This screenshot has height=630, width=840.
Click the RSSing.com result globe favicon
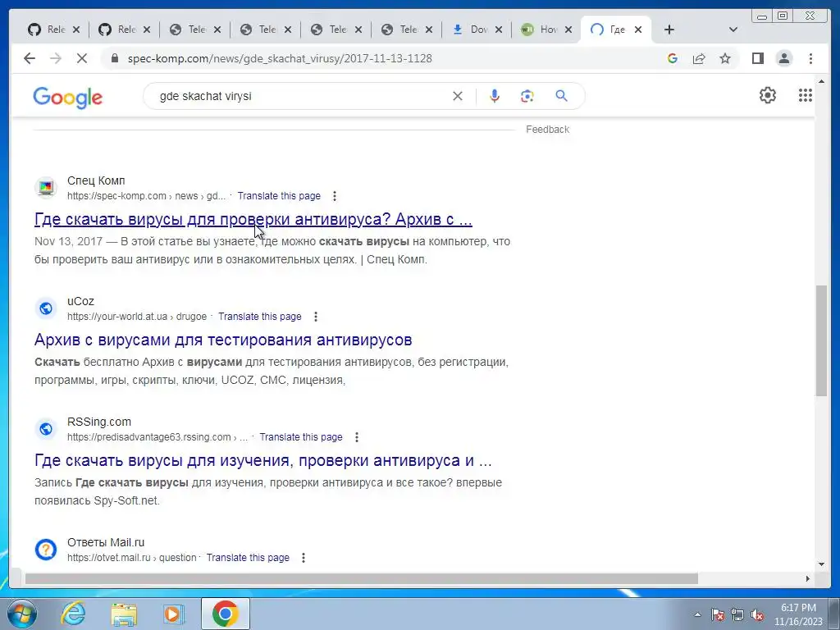coord(46,428)
